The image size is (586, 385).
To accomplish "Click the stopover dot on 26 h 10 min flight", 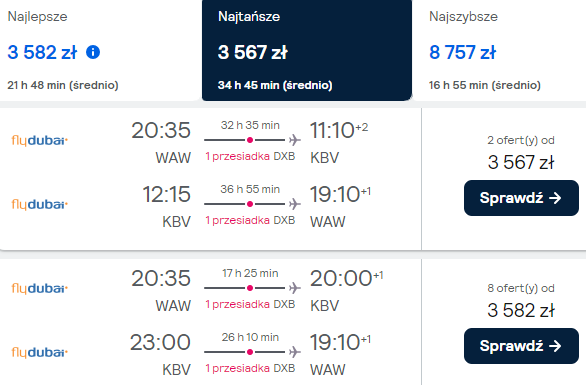I will [250, 352].
